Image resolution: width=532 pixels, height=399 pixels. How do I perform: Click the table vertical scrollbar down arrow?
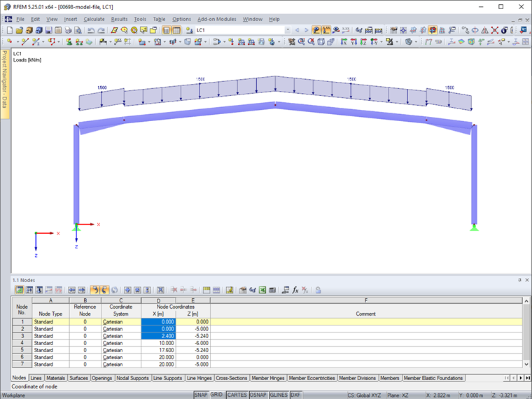coord(526,364)
